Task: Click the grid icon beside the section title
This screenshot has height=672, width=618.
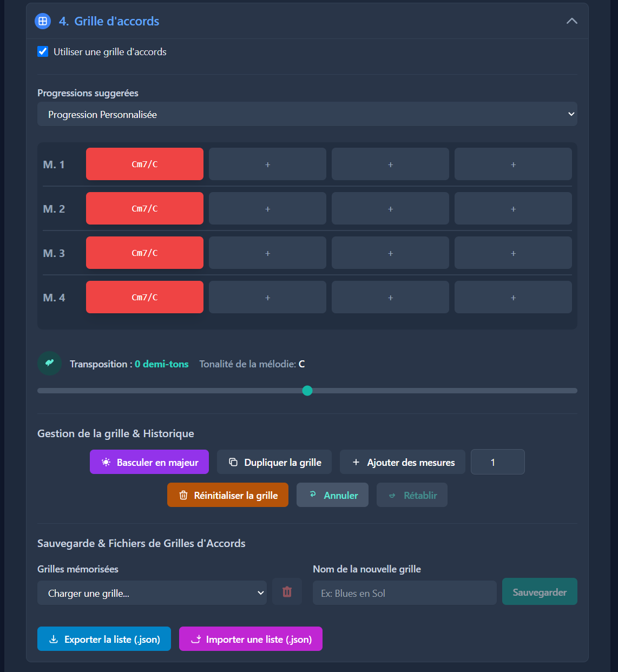Action: click(42, 21)
